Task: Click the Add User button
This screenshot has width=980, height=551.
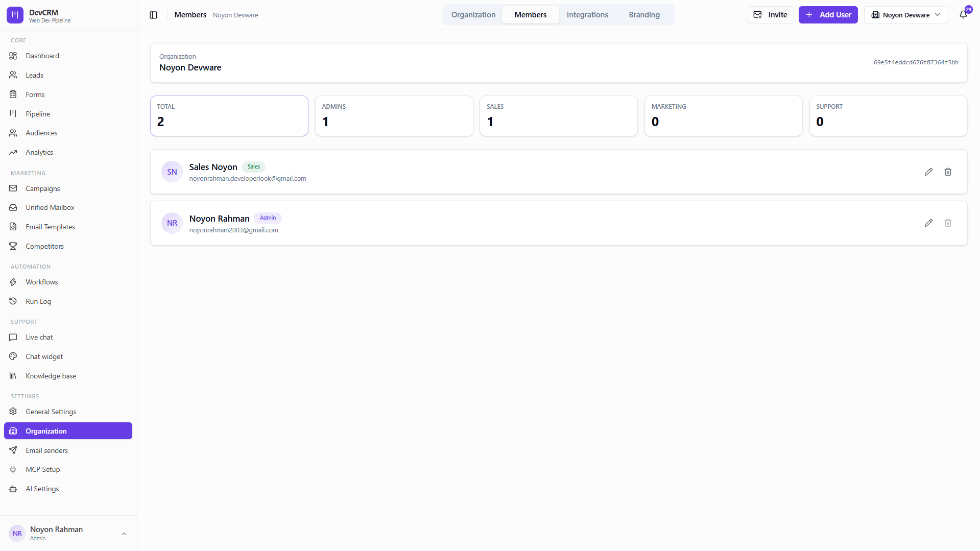Action: (x=828, y=15)
